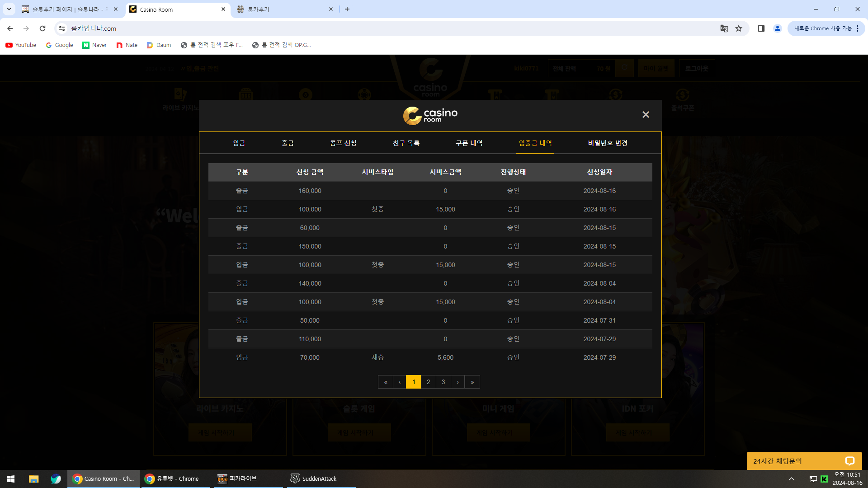Click the 5,600 service amount cell
This screenshot has height=488, width=868.
(445, 357)
